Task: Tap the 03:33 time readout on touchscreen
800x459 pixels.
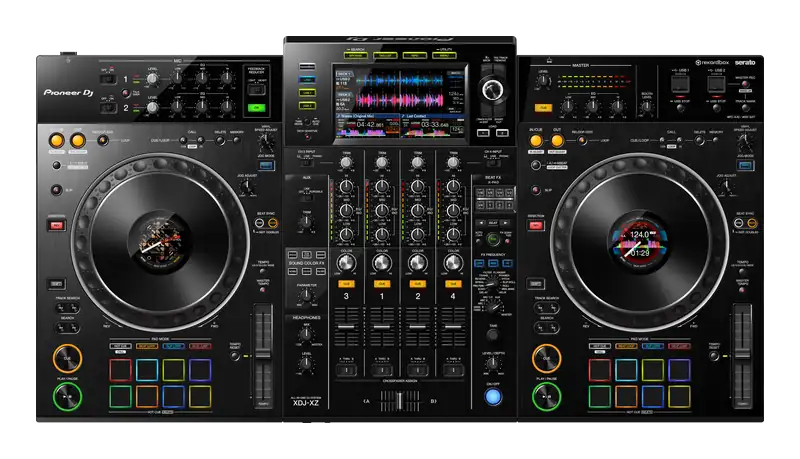Action: (435, 124)
